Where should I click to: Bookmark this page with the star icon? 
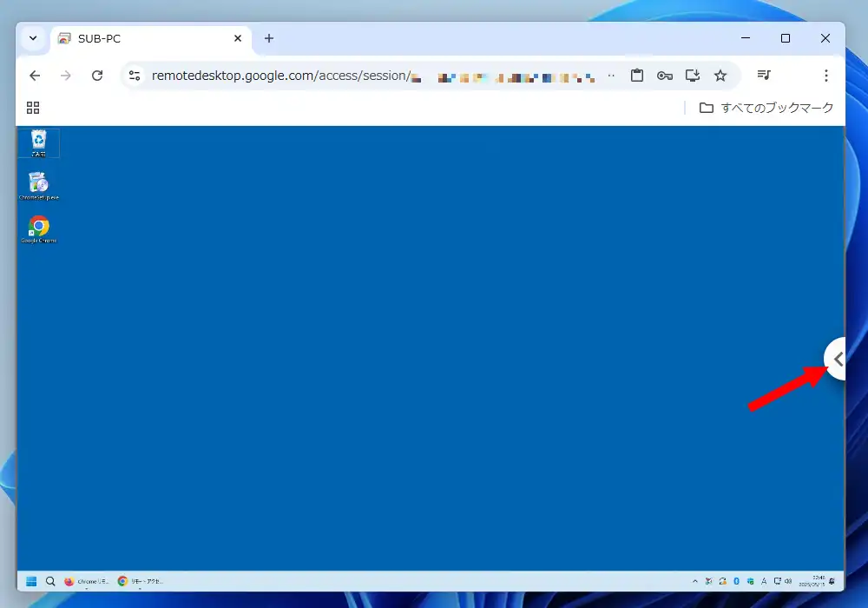pyautogui.click(x=720, y=76)
